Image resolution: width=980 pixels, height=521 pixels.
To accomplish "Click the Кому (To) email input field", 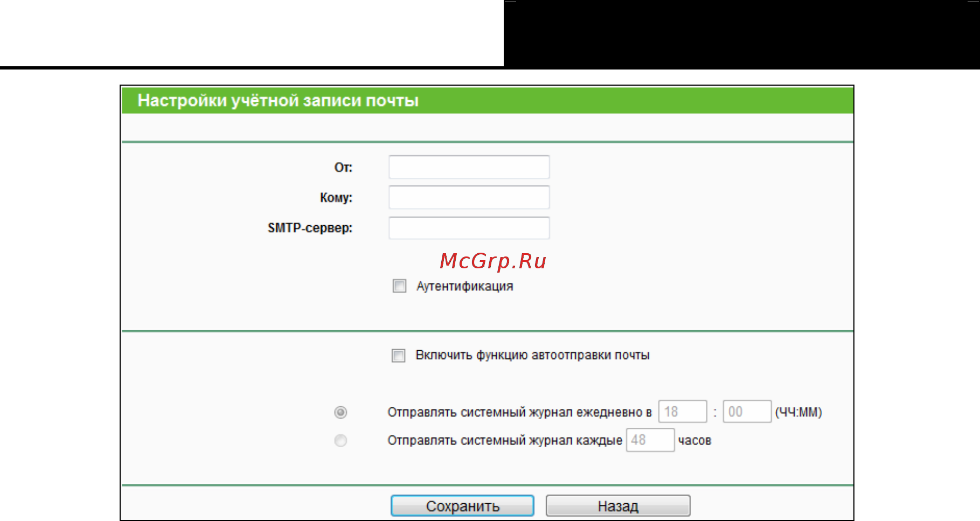I will click(x=469, y=197).
